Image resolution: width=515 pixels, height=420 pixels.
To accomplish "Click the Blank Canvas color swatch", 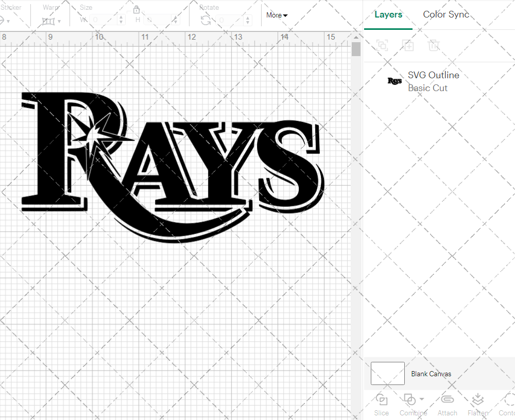I will 387,373.
